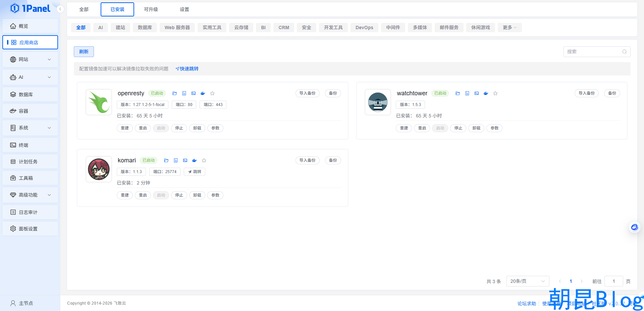Switch to the 全部 top tab
This screenshot has width=644, height=311.
[84, 9]
